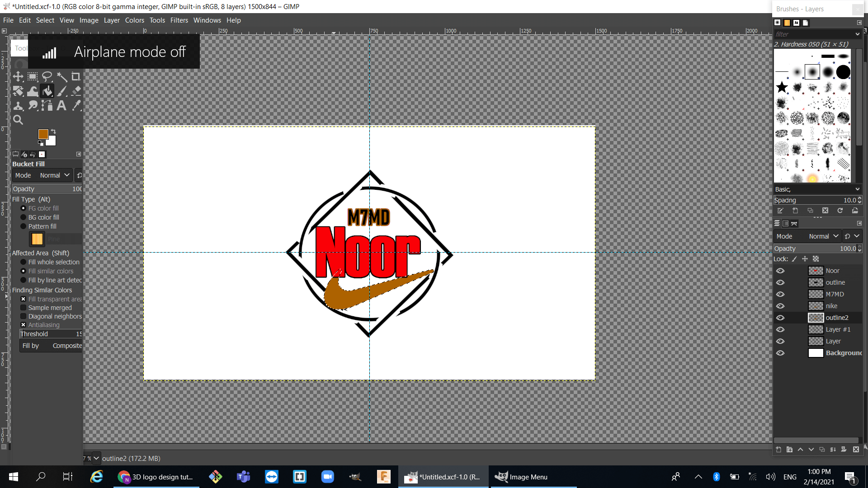The image size is (868, 488).
Task: Duplicate the selected layer
Action: pos(822,450)
